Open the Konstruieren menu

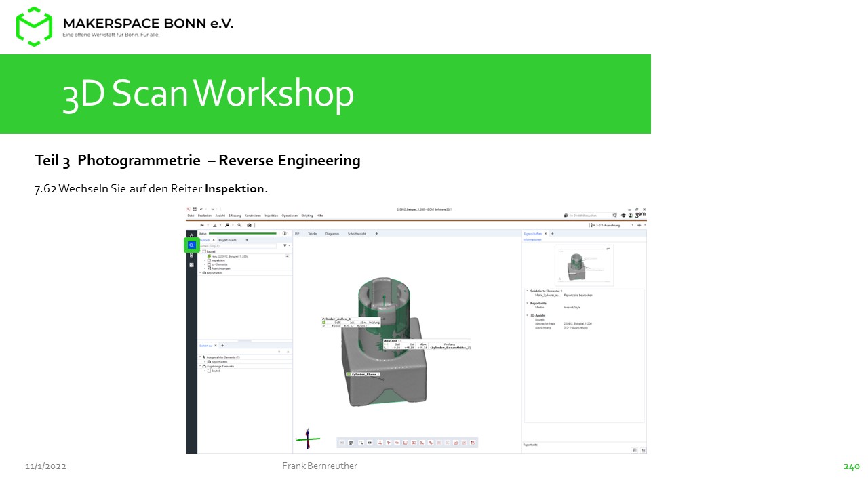click(x=252, y=216)
